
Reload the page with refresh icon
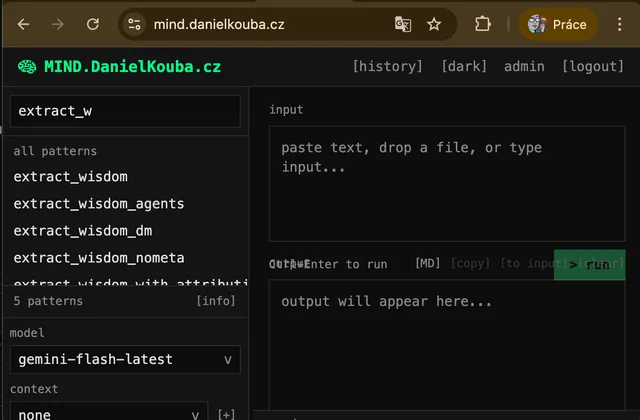[x=93, y=24]
